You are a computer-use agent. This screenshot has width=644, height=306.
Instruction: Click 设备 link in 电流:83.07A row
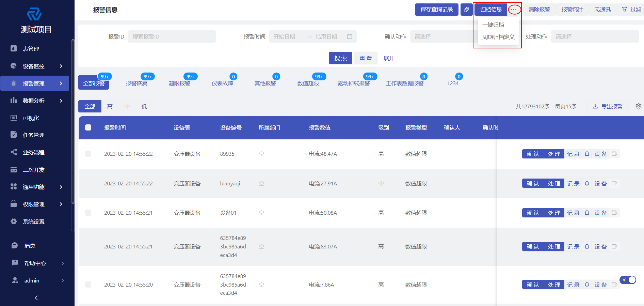point(601,246)
